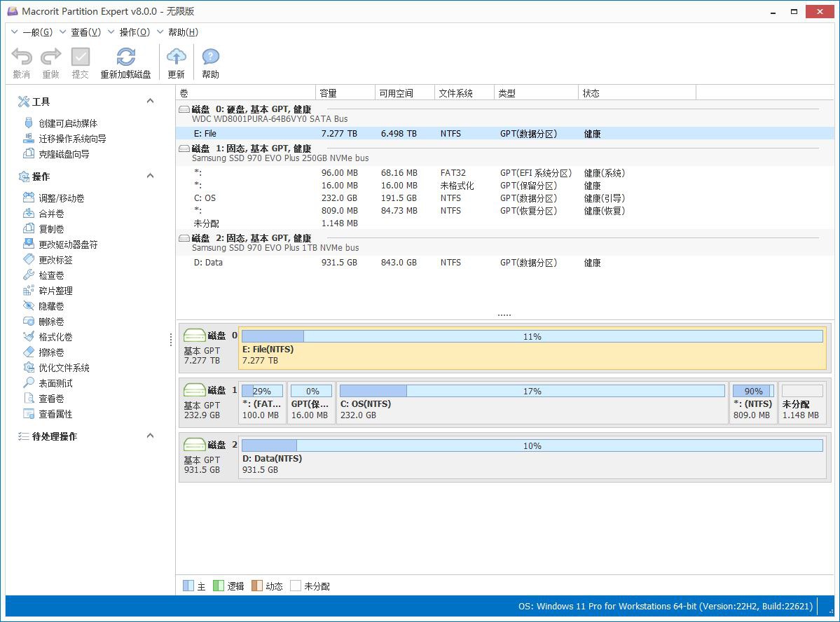This screenshot has width=840, height=622.
Task: Select 更改标签 operation icon
Action: (29, 259)
